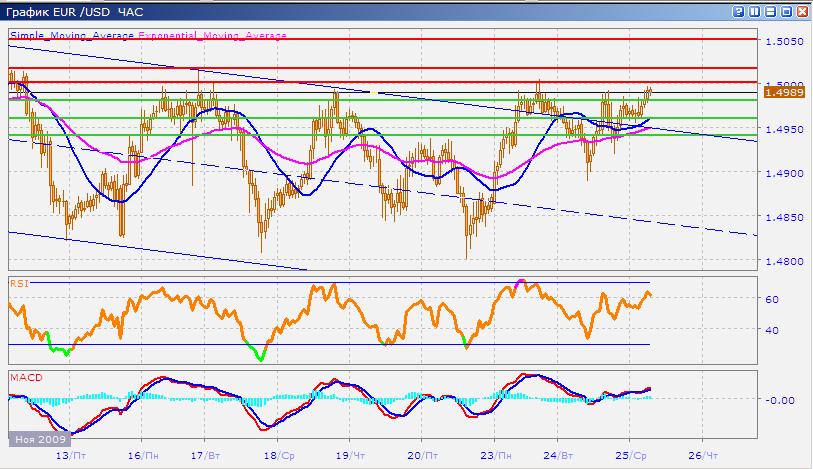The image size is (813, 469).
Task: Click the 1.4900 price level on axis
Action: 784,173
